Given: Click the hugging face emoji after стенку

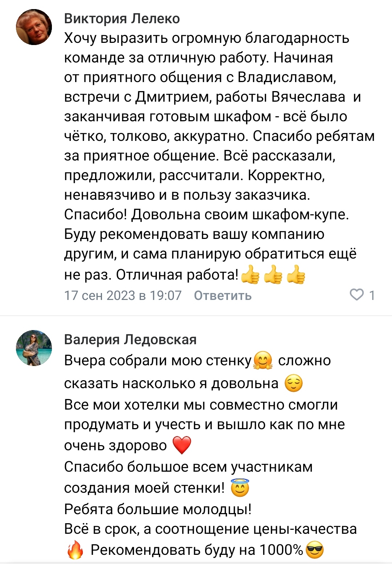Looking at the screenshot, I should [x=263, y=361].
